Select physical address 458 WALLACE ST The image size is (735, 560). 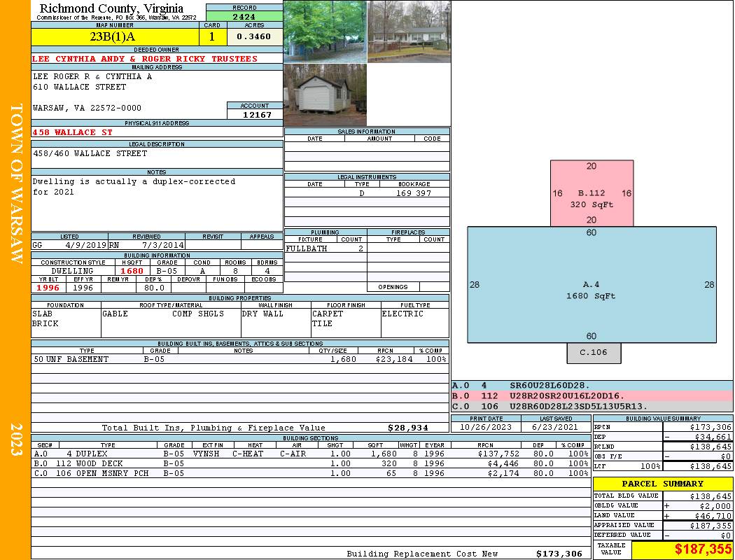(x=72, y=132)
